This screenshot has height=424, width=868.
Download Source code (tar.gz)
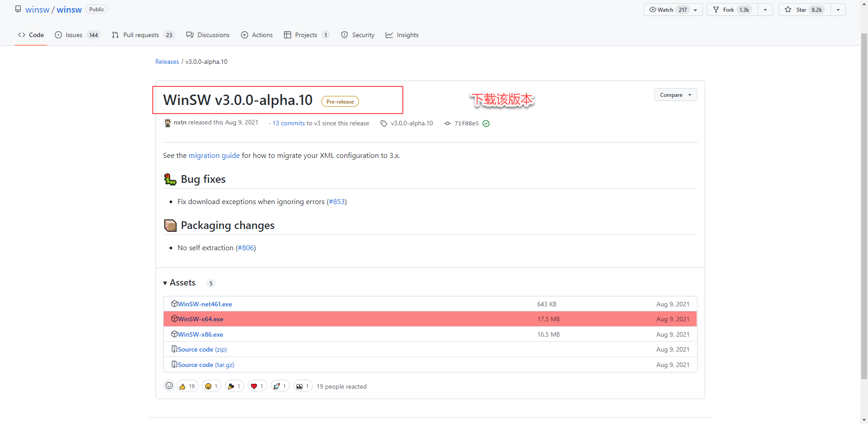click(x=206, y=365)
